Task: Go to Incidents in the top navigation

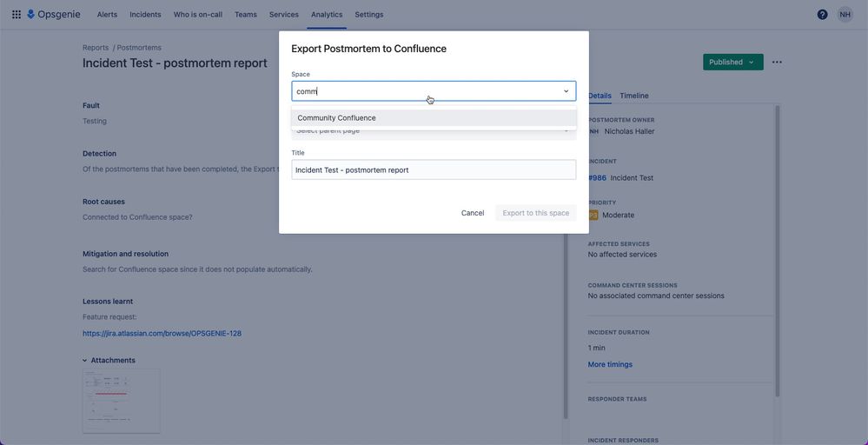Action: 145,15
